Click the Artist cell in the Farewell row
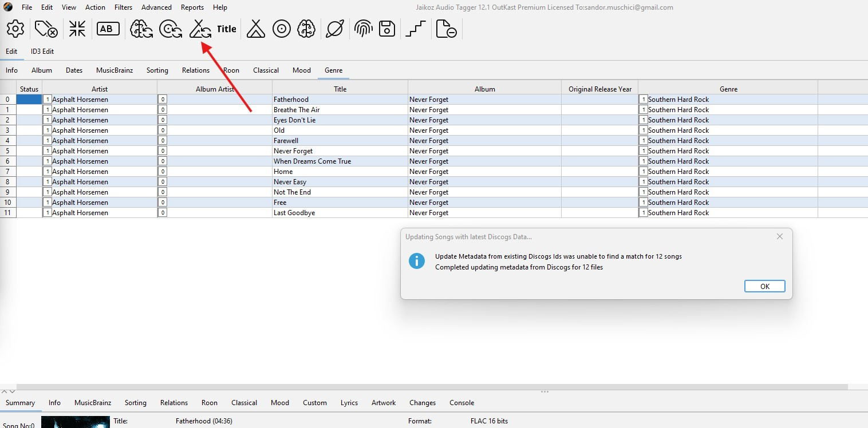868x428 pixels. [100, 141]
